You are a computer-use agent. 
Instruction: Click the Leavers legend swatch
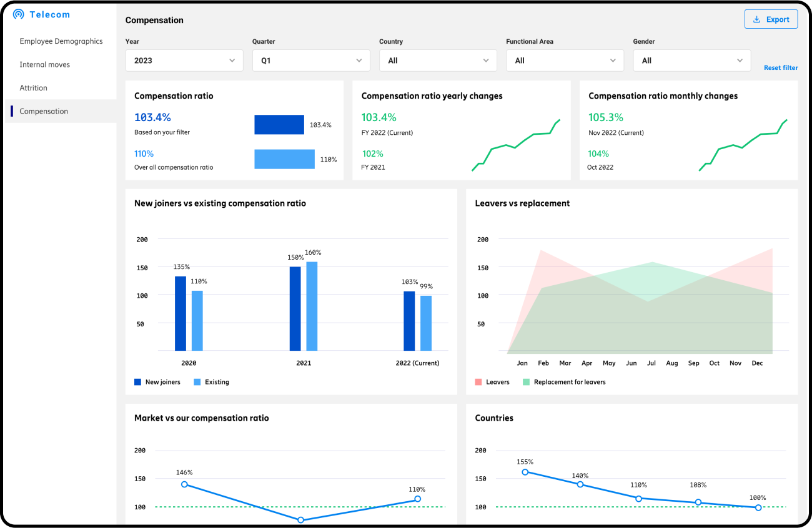pyautogui.click(x=478, y=382)
